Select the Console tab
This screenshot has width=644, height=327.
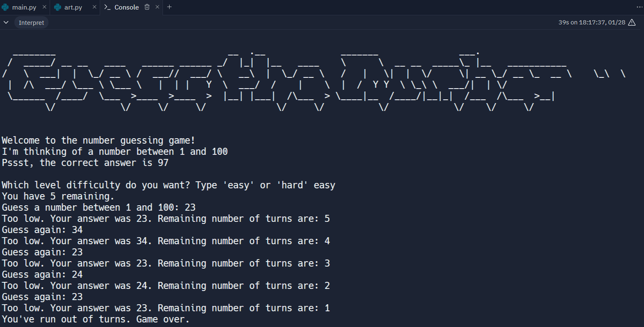click(x=127, y=8)
